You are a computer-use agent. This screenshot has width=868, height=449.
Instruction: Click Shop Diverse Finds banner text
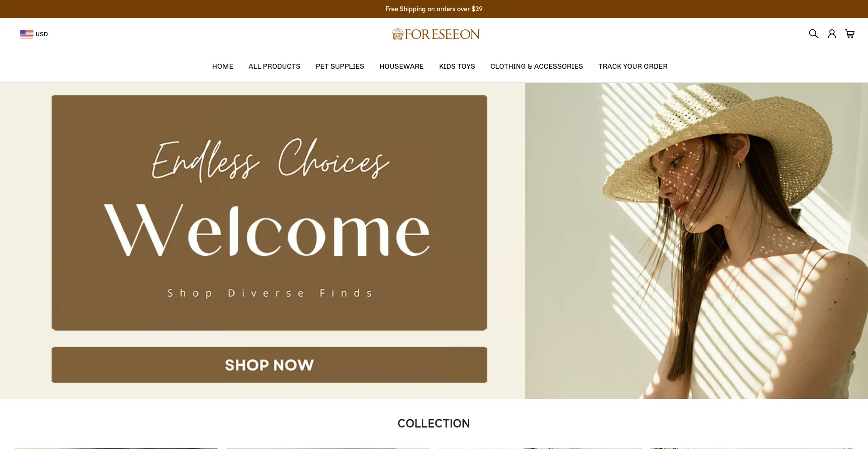point(270,293)
